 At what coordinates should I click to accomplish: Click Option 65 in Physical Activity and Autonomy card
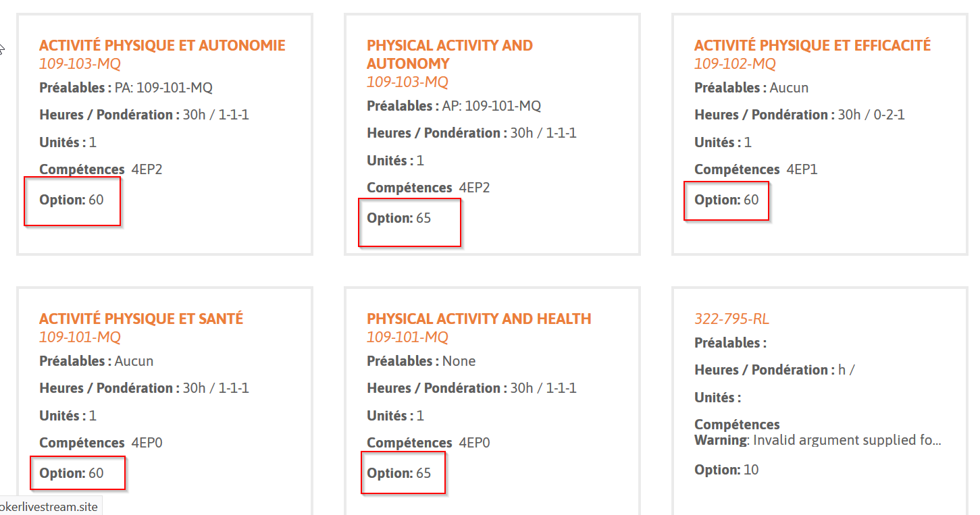coord(399,219)
